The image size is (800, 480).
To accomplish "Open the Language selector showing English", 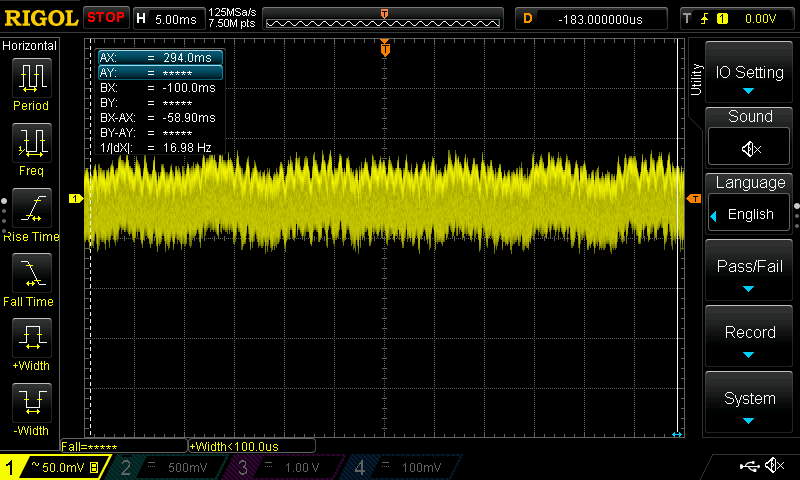I will pyautogui.click(x=750, y=214).
